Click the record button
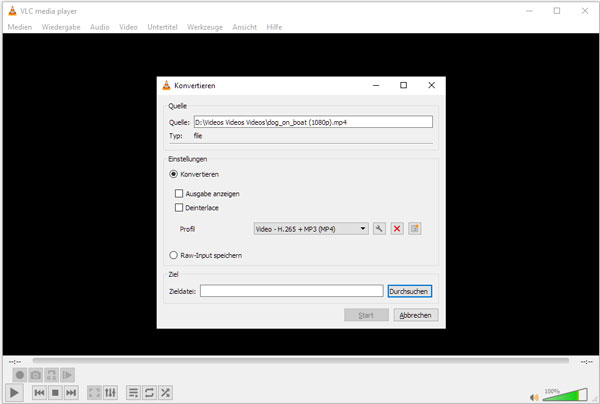Screen dimensions: 600x404 tap(20, 375)
